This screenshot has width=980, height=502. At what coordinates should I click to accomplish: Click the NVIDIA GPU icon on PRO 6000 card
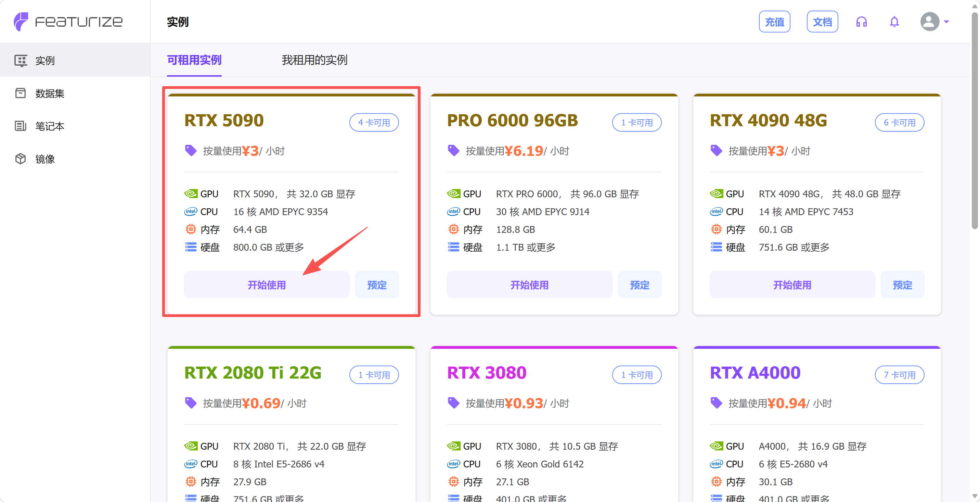pyautogui.click(x=453, y=194)
